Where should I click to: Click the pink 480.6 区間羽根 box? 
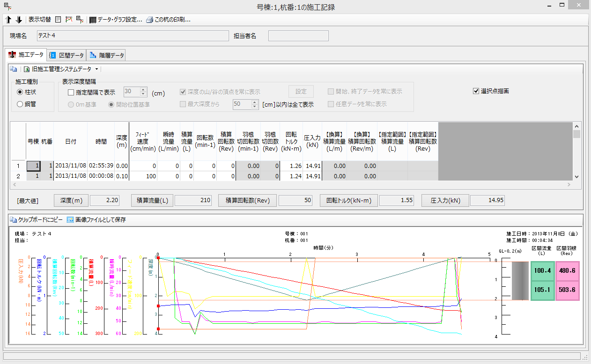(x=567, y=271)
